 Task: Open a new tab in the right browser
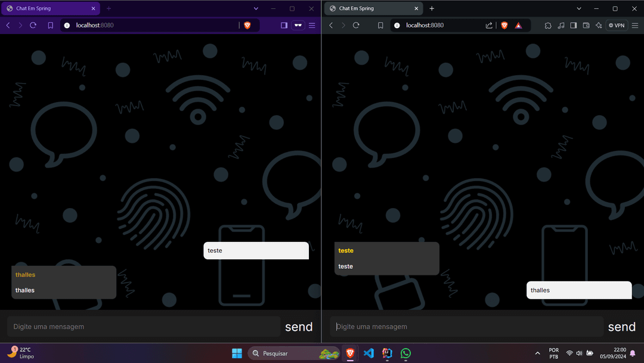point(432,9)
